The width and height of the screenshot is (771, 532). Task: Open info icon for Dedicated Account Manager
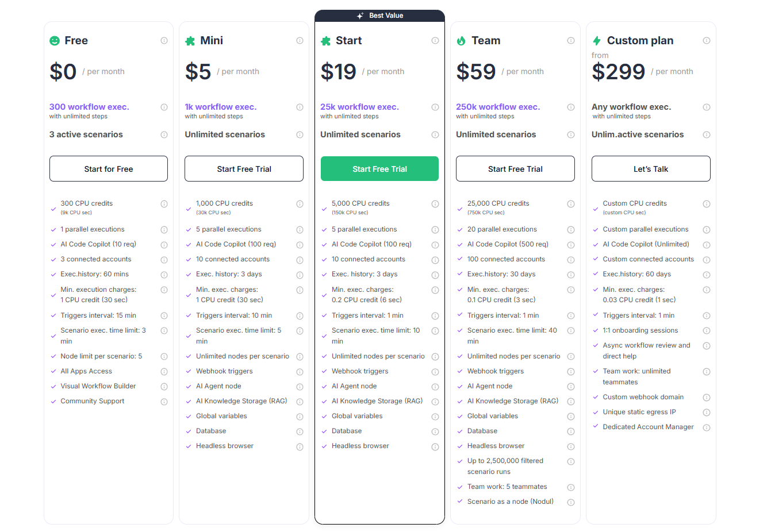(x=707, y=427)
